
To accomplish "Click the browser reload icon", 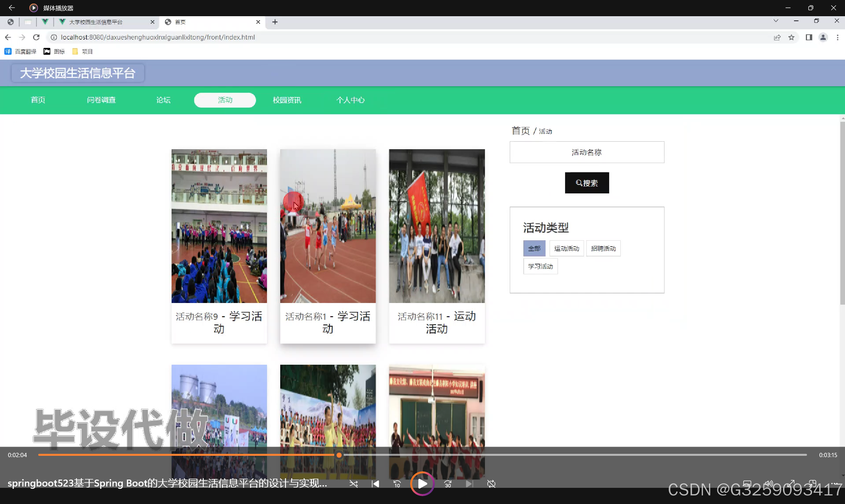I will point(36,37).
